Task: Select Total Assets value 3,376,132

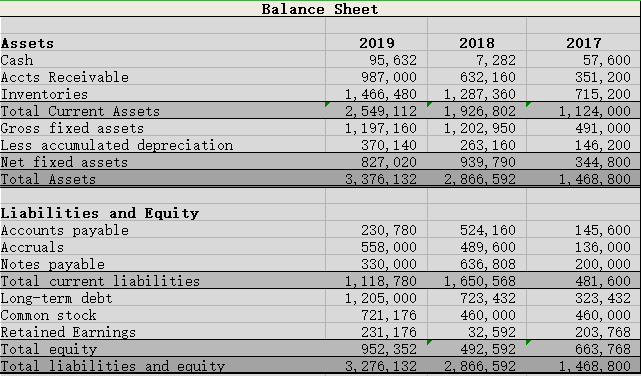Action: point(381,179)
